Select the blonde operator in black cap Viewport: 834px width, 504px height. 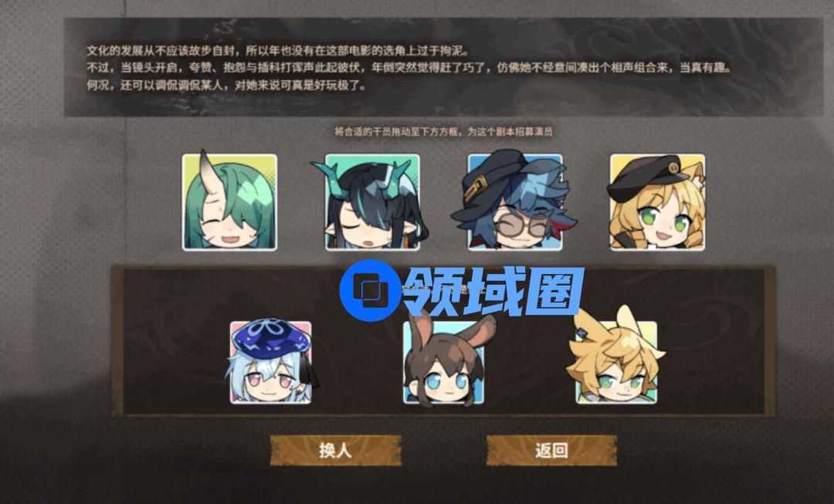pos(657,202)
